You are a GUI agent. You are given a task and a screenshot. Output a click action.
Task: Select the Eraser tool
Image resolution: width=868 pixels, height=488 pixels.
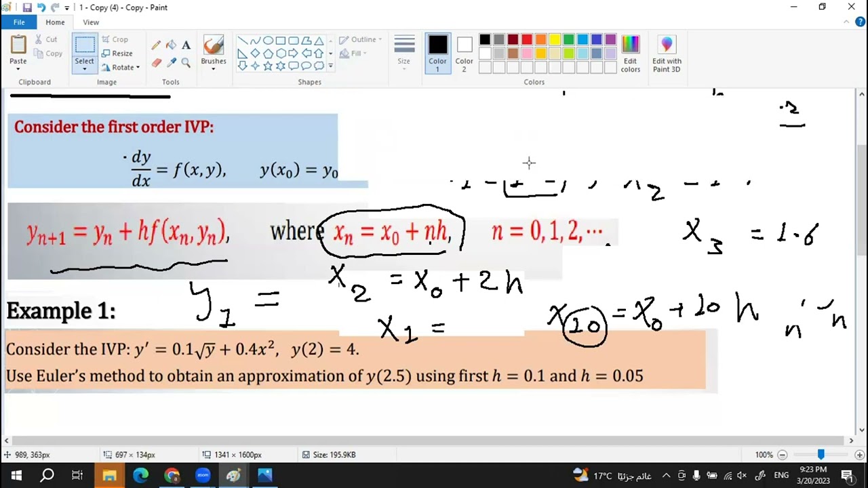tap(156, 62)
